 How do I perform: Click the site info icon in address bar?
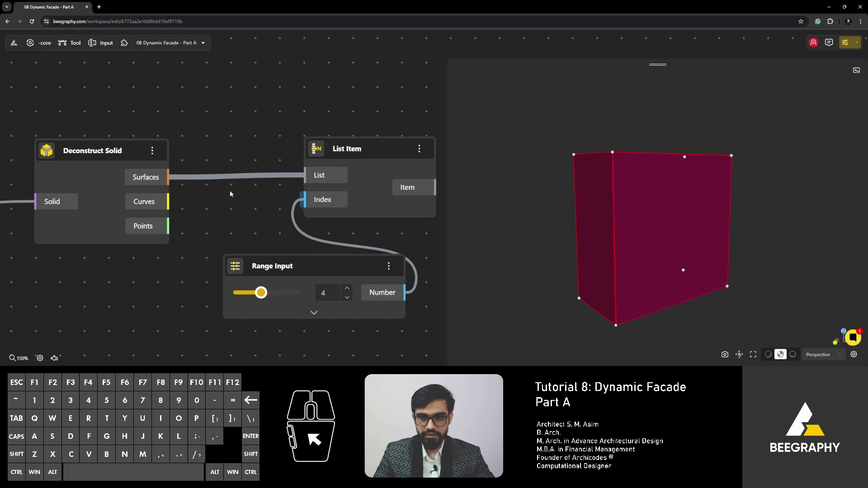click(x=46, y=21)
